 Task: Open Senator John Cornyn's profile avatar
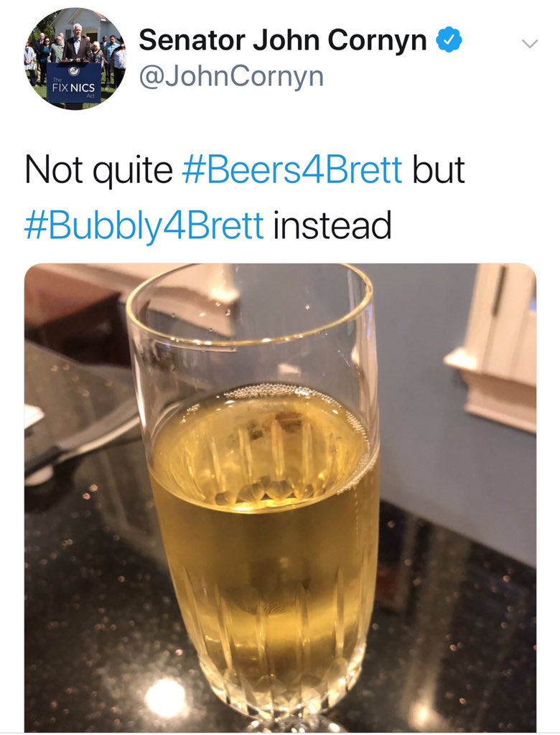coord(75,60)
